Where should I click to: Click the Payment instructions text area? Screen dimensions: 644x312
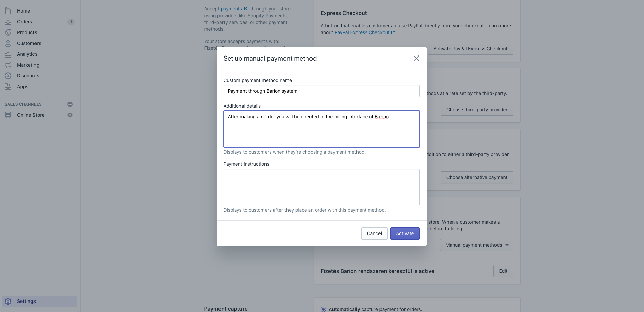pos(322,187)
